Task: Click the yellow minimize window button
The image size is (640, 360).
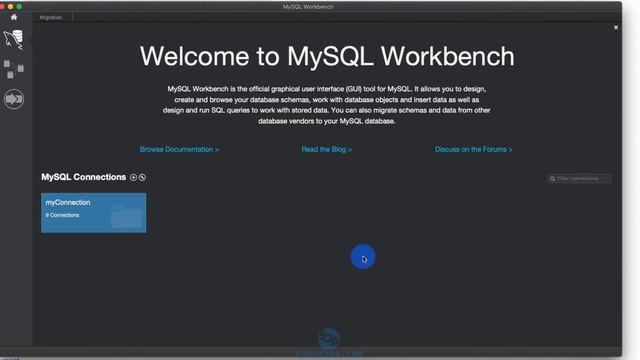Action: click(11, 7)
